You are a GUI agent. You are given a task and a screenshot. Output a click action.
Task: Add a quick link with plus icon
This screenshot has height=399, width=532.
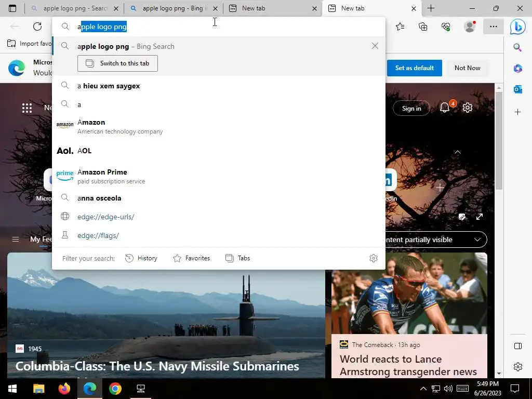tap(440, 187)
